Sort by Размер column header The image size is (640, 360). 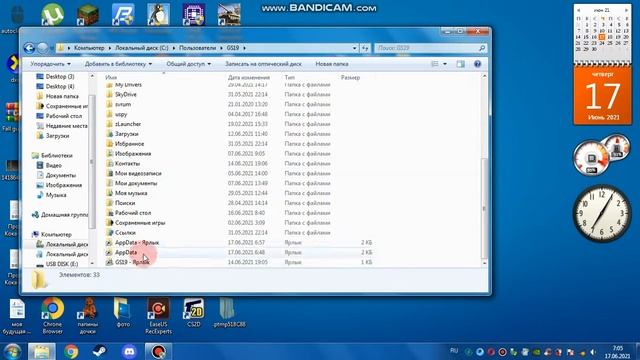click(x=350, y=77)
